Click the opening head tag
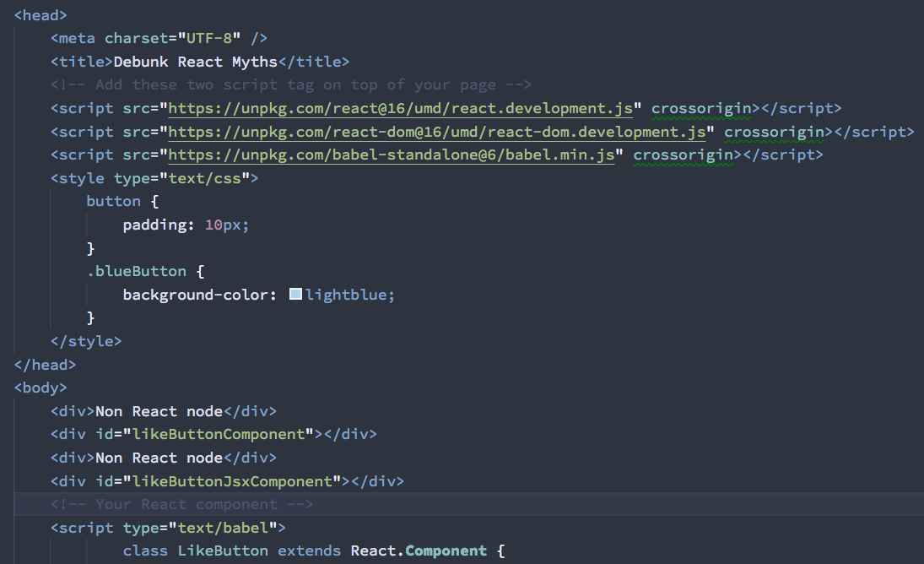 coord(39,14)
